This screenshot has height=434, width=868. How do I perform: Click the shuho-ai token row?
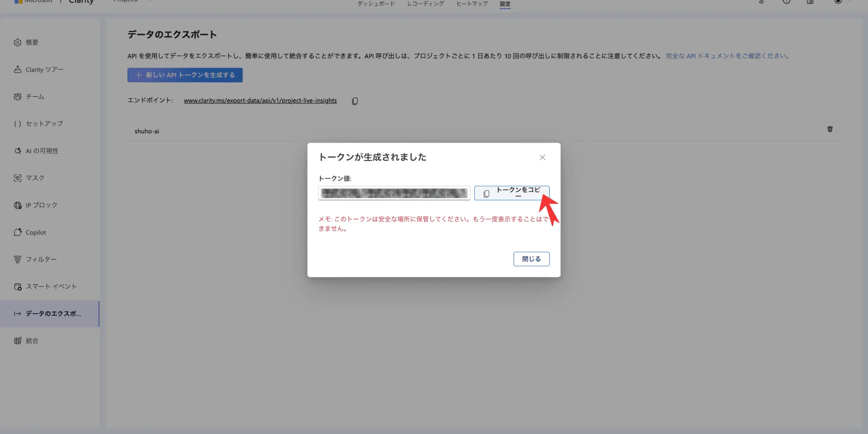pos(484,131)
